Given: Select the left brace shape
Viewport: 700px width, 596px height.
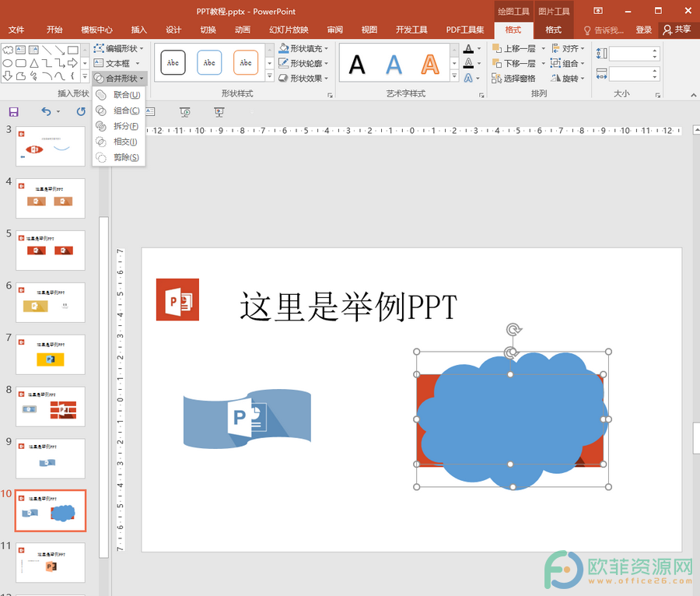Looking at the screenshot, I should pos(73,76).
